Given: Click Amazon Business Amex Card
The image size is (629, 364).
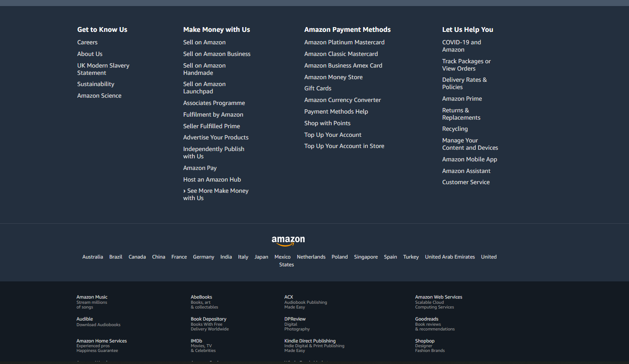Looking at the screenshot, I should [343, 65].
